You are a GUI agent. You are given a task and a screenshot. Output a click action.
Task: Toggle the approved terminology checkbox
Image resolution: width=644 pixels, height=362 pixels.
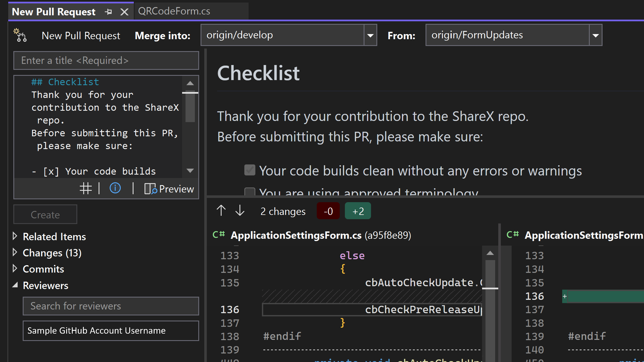coord(249,192)
